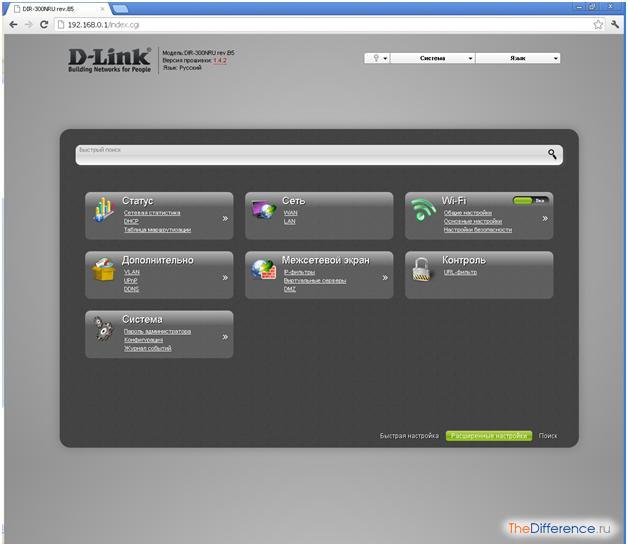
Task: Click the browser forward arrow
Action: point(28,25)
